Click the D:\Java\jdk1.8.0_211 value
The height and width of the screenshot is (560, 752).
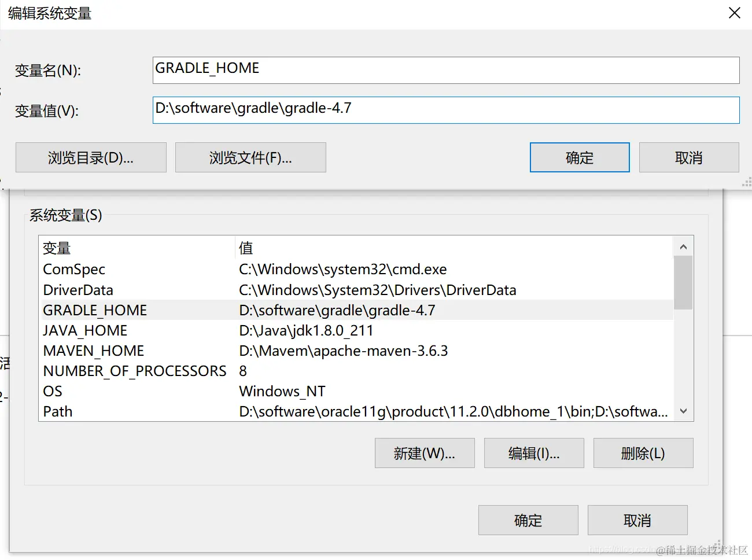[306, 330]
